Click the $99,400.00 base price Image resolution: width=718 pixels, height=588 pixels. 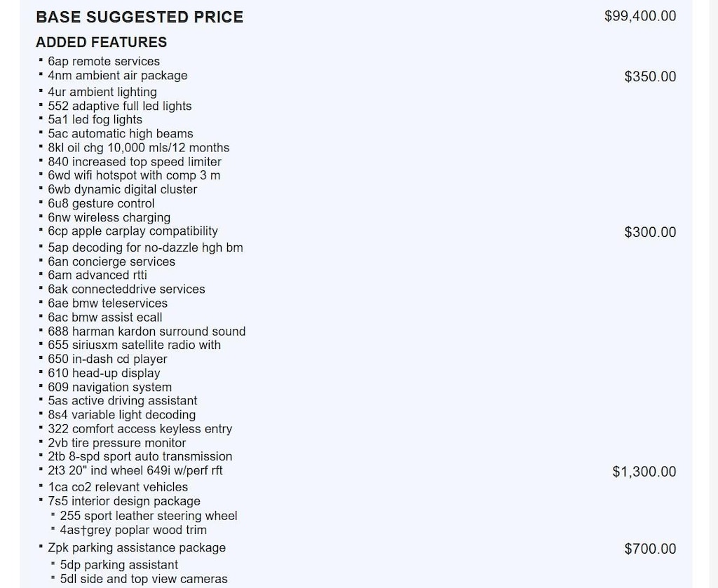[640, 15]
